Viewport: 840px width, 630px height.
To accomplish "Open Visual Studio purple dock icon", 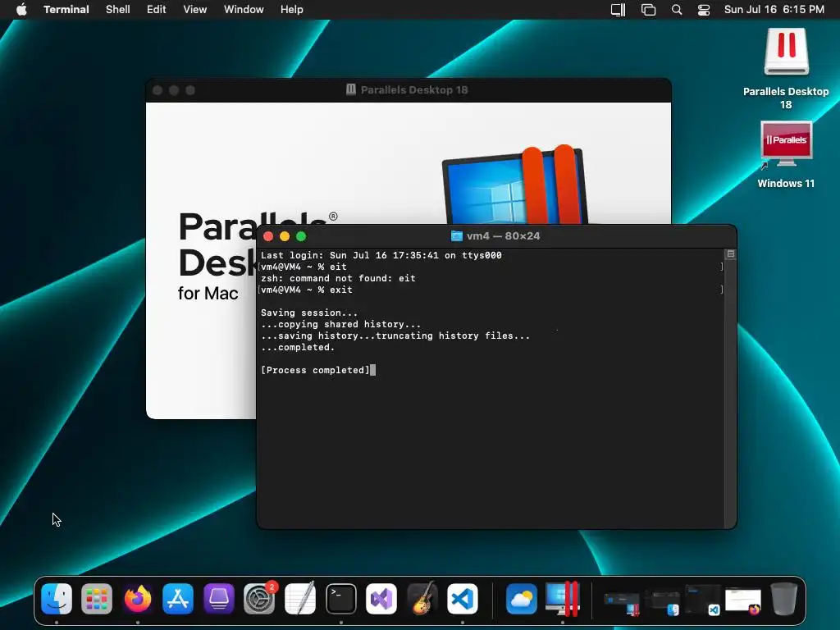I will coord(381,598).
